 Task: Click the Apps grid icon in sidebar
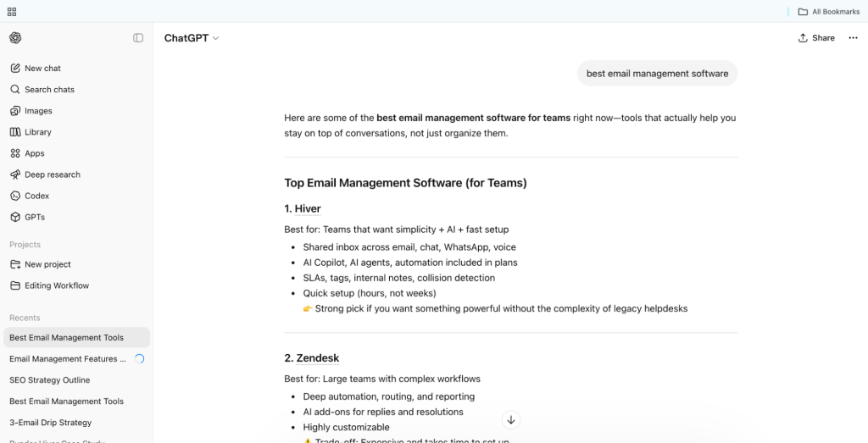15,153
